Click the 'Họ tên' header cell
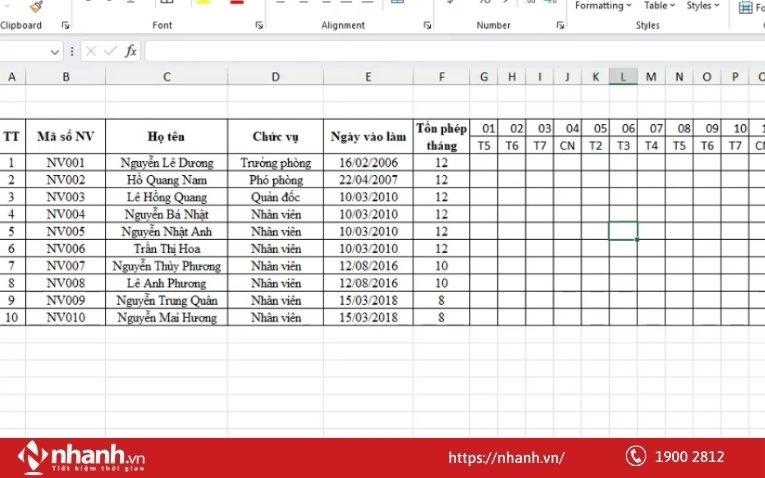 [166, 137]
